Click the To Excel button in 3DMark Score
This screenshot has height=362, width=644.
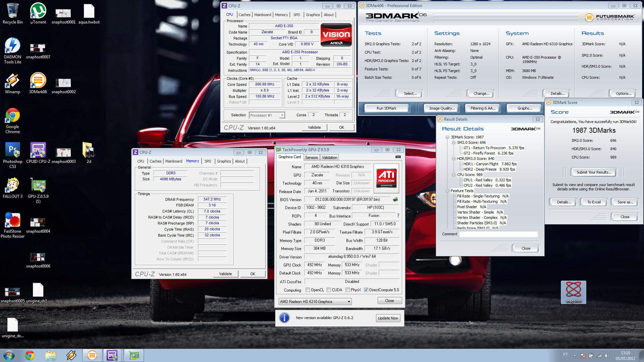(594, 202)
